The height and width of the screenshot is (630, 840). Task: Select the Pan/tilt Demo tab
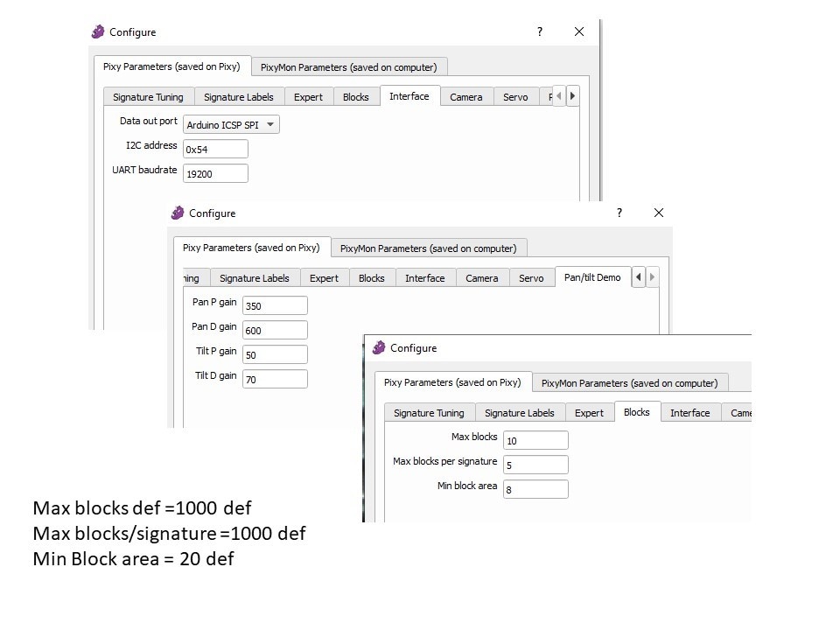tap(592, 277)
